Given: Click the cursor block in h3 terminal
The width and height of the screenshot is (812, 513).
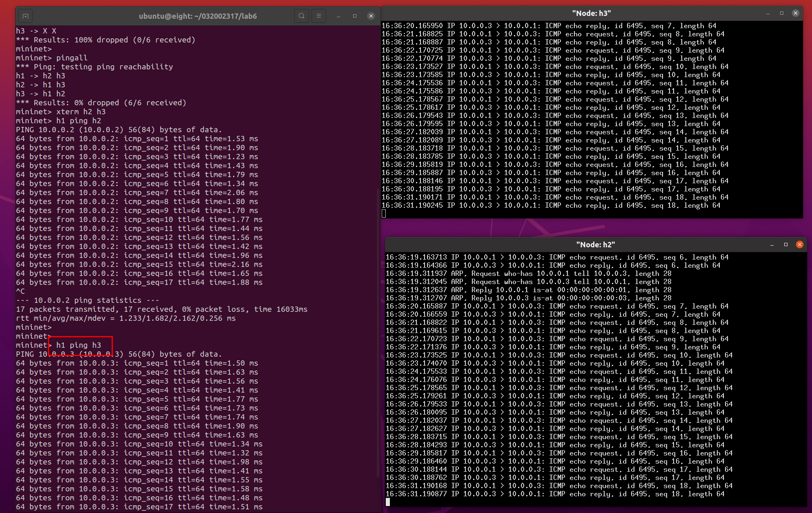Looking at the screenshot, I should coord(384,213).
